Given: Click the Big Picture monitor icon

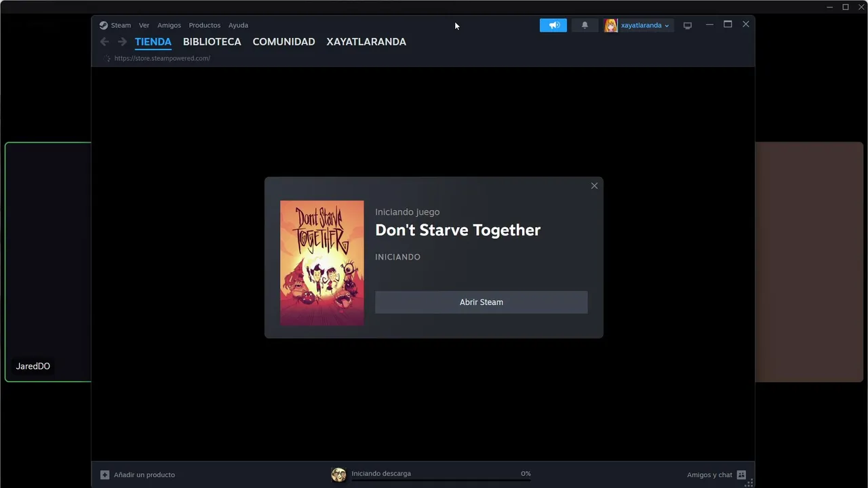Looking at the screenshot, I should tap(688, 26).
